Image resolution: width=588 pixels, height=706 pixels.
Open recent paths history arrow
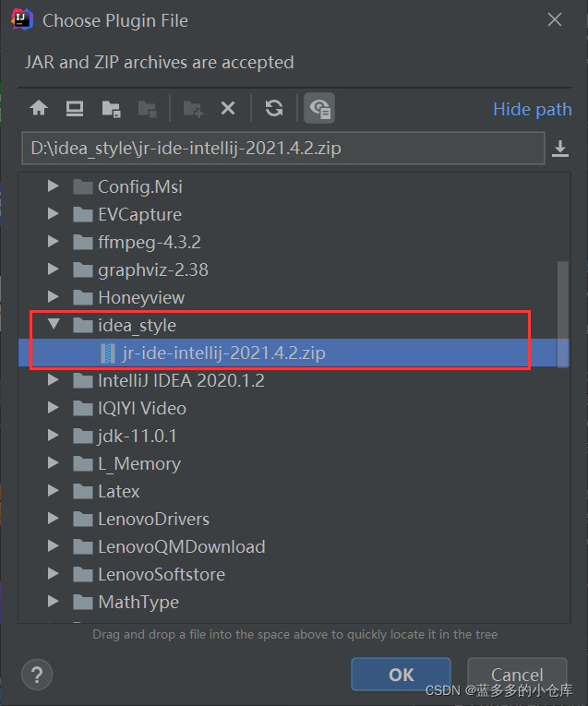click(x=560, y=149)
